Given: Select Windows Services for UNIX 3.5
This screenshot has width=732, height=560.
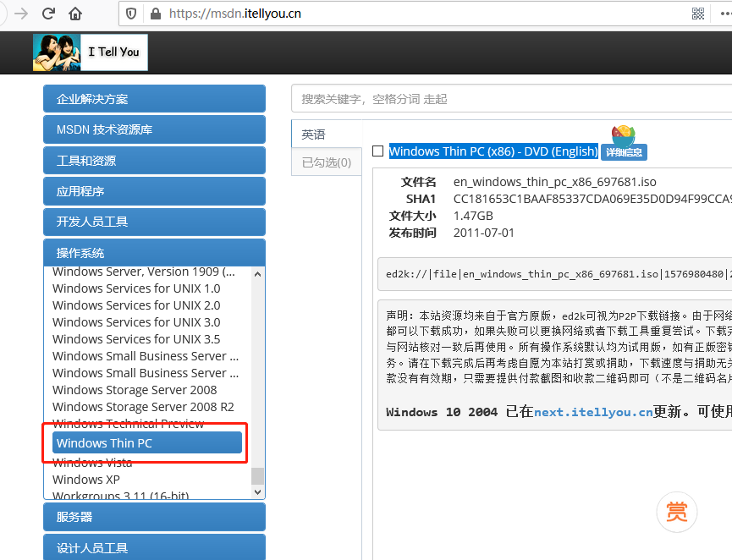Looking at the screenshot, I should [136, 339].
